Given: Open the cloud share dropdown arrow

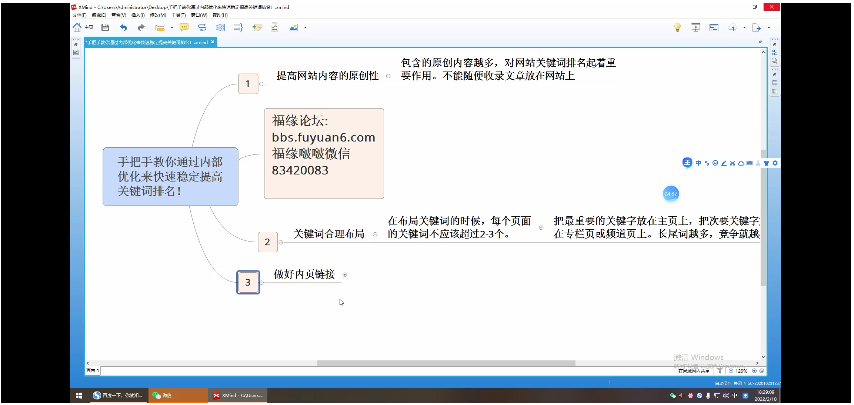Looking at the screenshot, I should [745, 27].
